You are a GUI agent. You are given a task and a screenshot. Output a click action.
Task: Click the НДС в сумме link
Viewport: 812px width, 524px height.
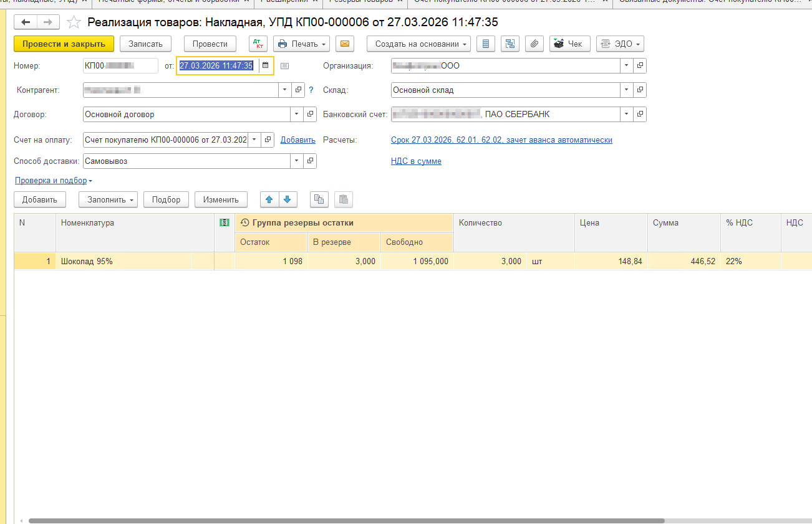click(416, 161)
